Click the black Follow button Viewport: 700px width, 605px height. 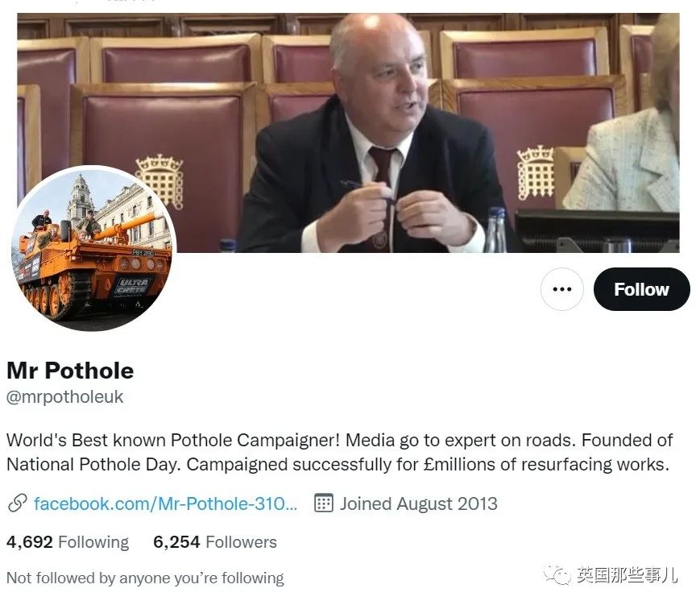point(641,289)
